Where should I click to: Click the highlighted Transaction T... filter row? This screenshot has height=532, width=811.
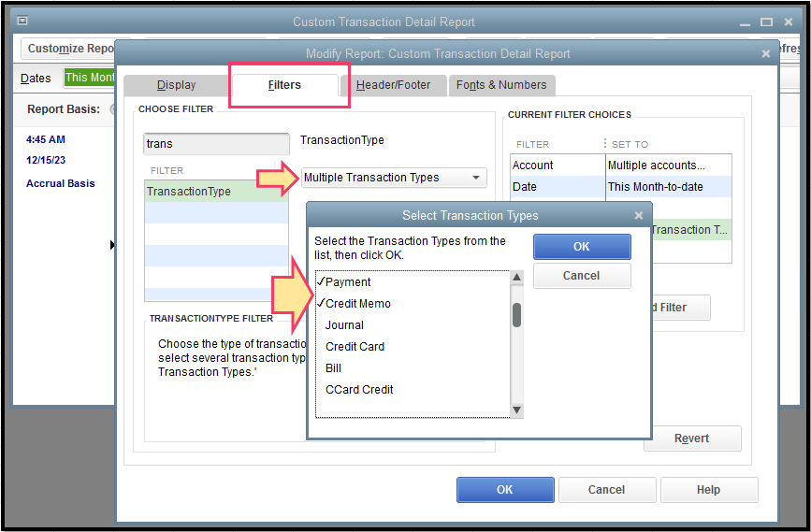pyautogui.click(x=691, y=230)
